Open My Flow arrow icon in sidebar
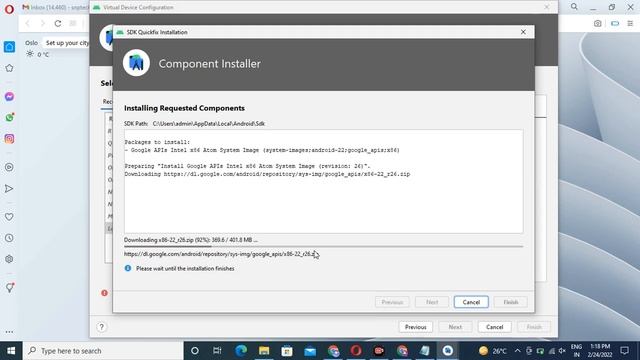Image resolution: width=640 pixels, height=360 pixels. (9, 189)
